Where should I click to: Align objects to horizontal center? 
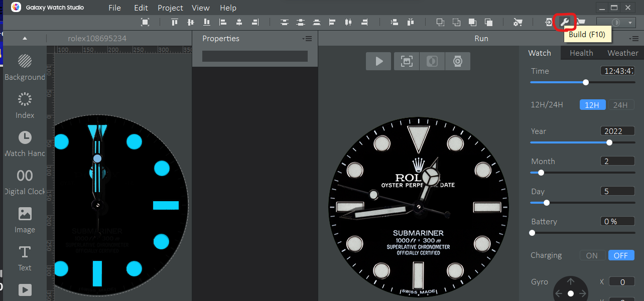(x=239, y=22)
